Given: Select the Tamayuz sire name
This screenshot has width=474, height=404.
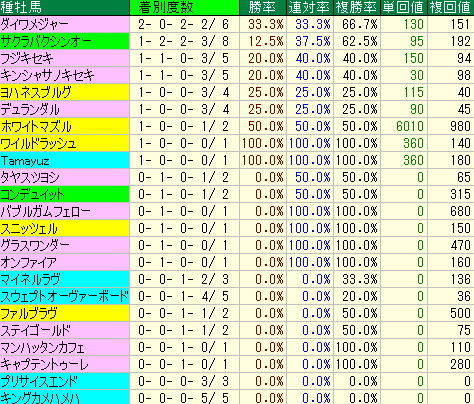Looking at the screenshot, I should 25,161.
